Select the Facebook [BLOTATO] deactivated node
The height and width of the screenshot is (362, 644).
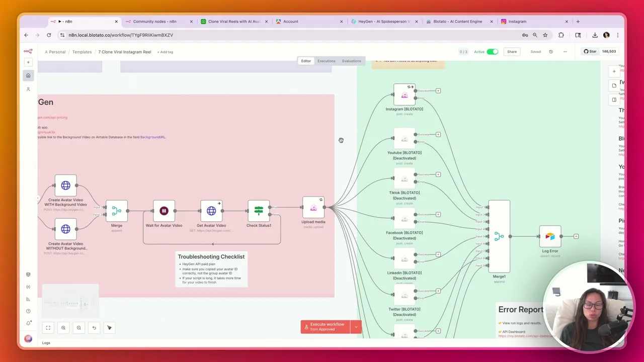(405, 218)
